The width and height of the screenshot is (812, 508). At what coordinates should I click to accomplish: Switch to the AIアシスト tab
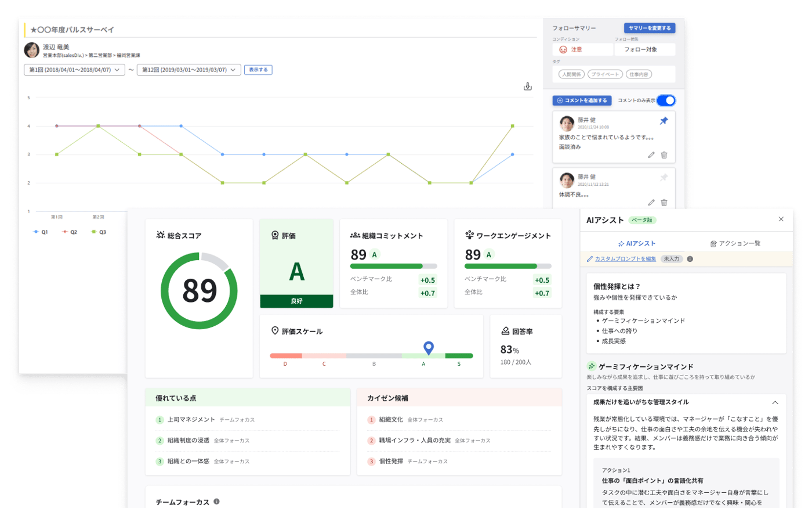636,244
